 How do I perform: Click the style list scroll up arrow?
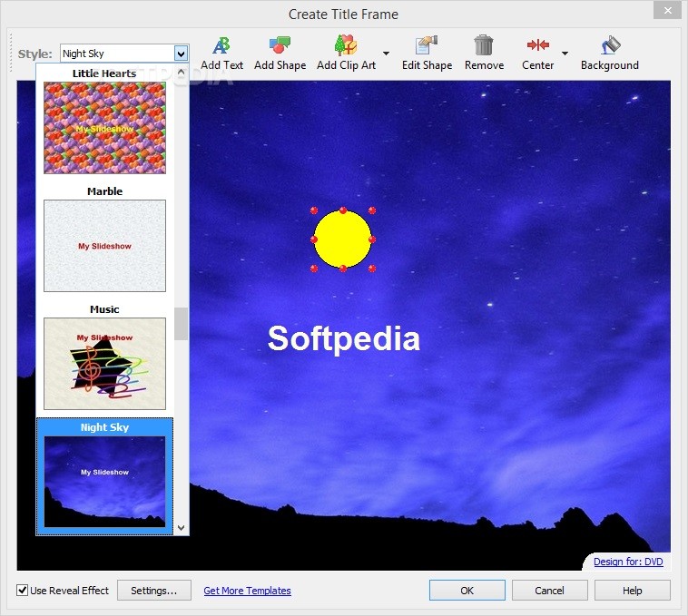pyautogui.click(x=182, y=72)
